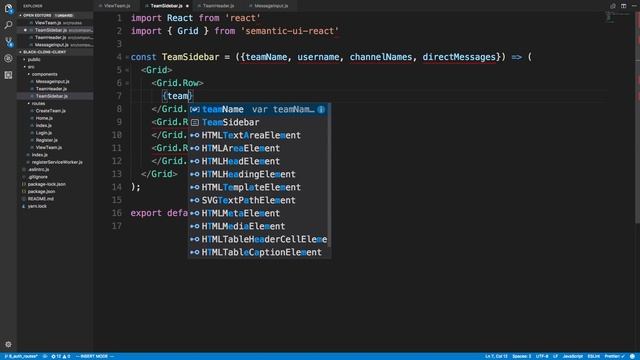Choose HTMLAreaElement from suggestions
This screenshot has width=640, height=360.
[x=258, y=149]
